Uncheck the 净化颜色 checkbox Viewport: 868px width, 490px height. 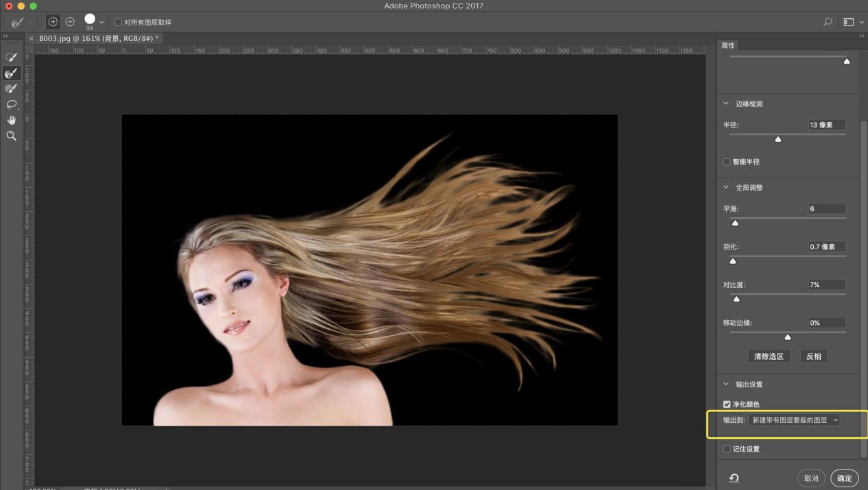(x=727, y=404)
